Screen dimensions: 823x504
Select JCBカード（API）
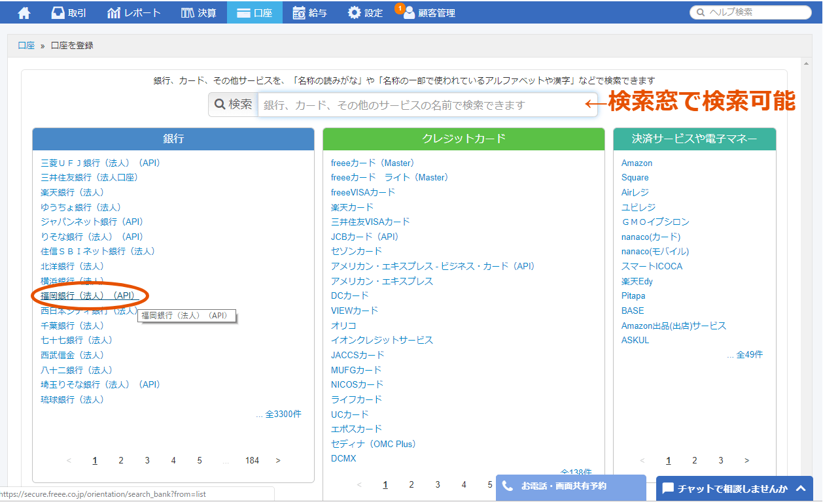[364, 237]
